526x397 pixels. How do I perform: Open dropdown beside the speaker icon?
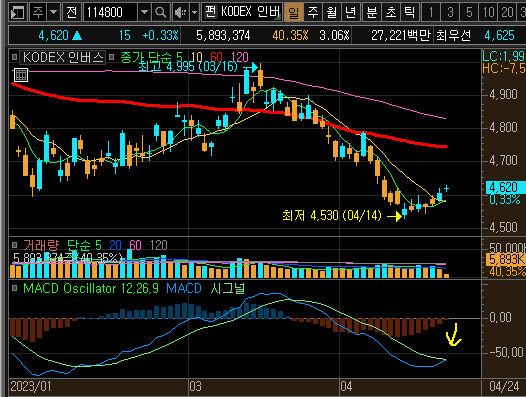(195, 13)
